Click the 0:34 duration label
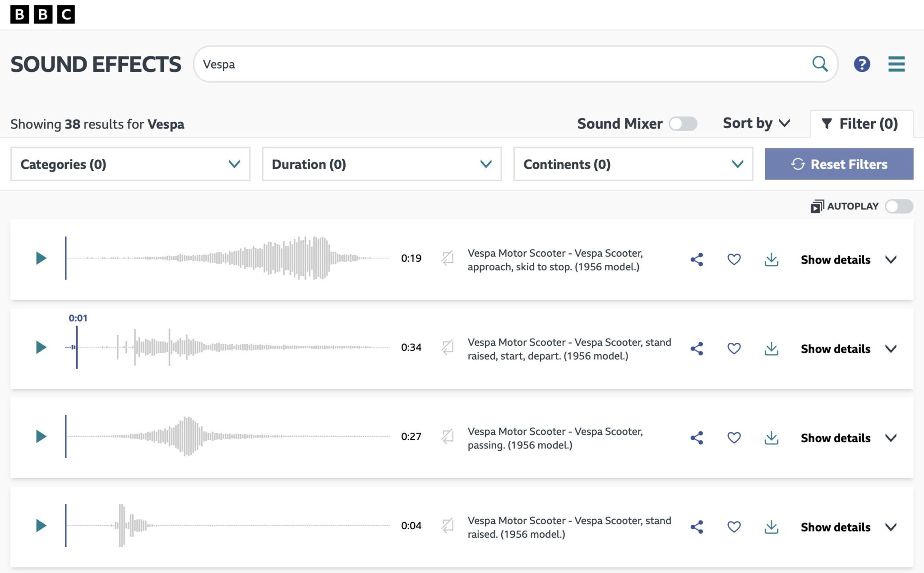 pyautogui.click(x=411, y=347)
